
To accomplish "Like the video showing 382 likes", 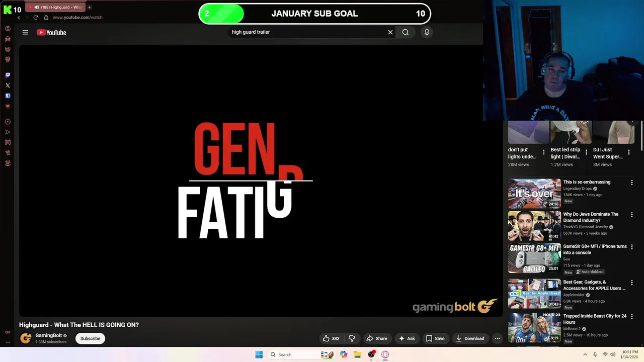I will coord(331,338).
